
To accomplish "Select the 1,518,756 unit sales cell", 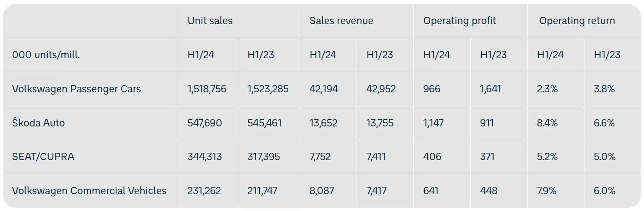I will click(206, 89).
